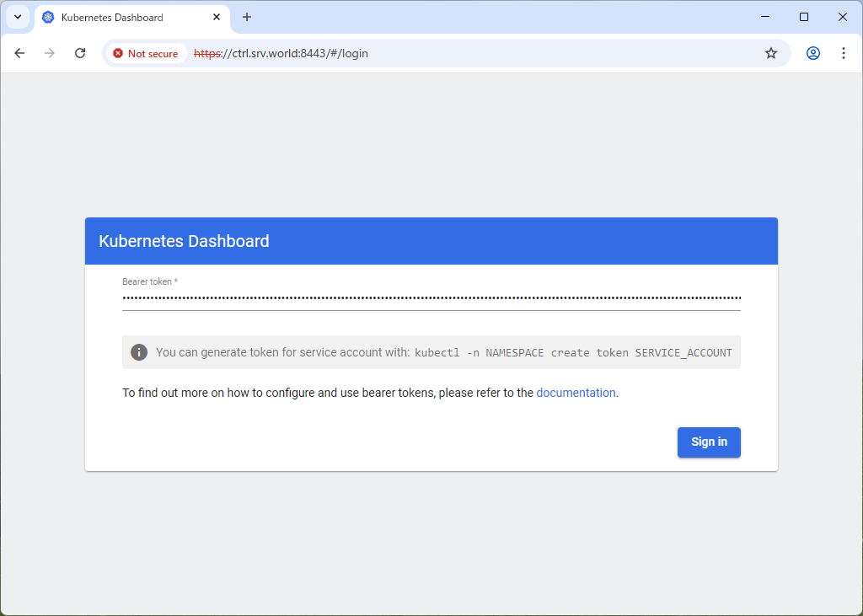This screenshot has width=863, height=616.
Task: Open Chrome's three-dot menu
Action: pos(843,53)
